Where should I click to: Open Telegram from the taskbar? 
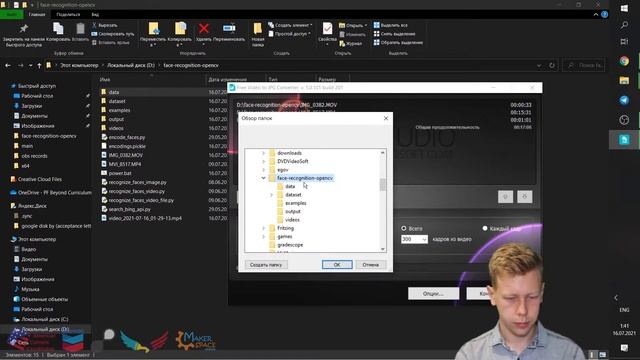624,100
